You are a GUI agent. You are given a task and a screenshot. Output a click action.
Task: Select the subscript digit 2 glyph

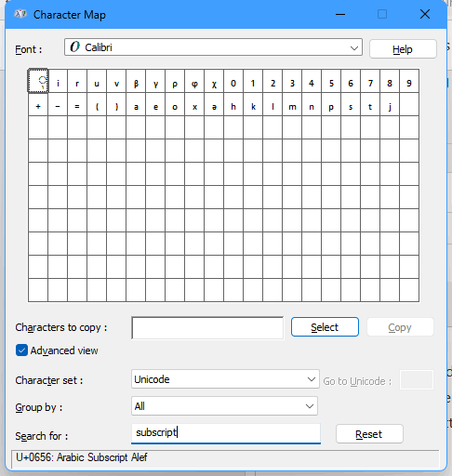pos(273,81)
